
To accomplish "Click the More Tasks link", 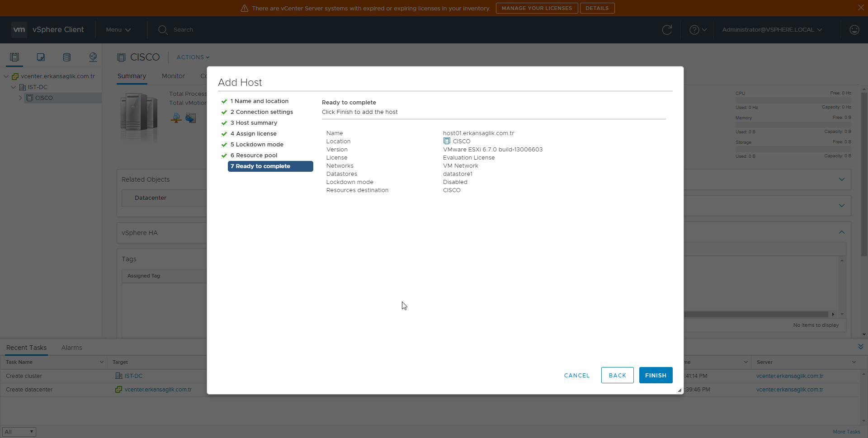I will click(x=846, y=432).
